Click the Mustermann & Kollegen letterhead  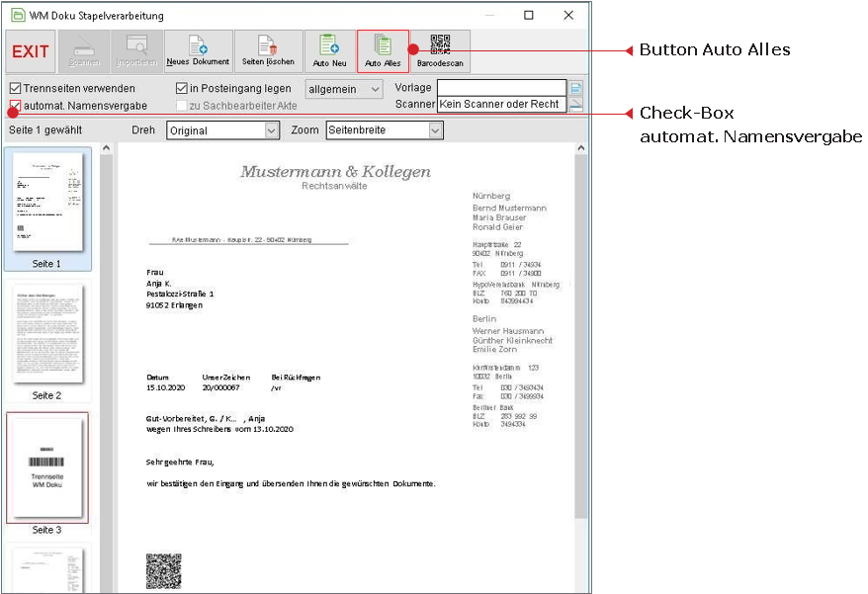335,172
